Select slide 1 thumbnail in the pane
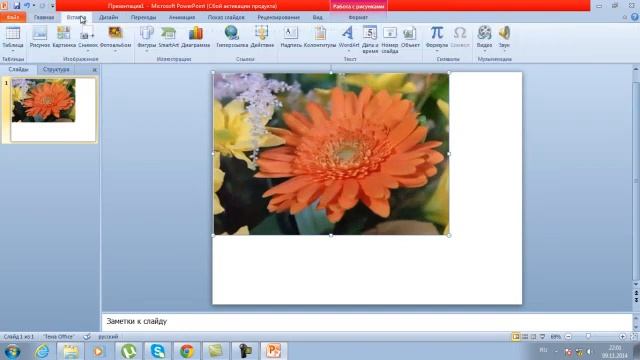The width and height of the screenshot is (640, 360). (x=53, y=110)
